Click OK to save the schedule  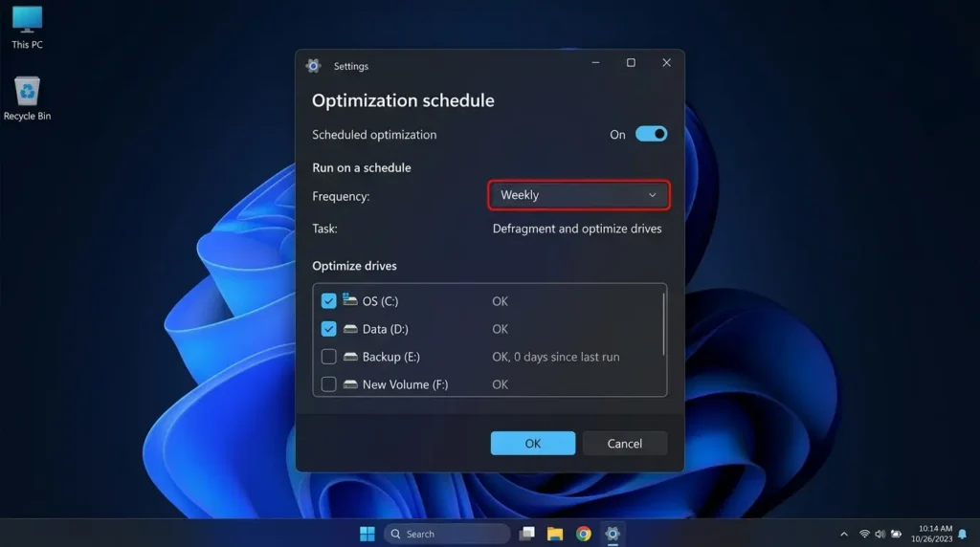pyautogui.click(x=533, y=444)
